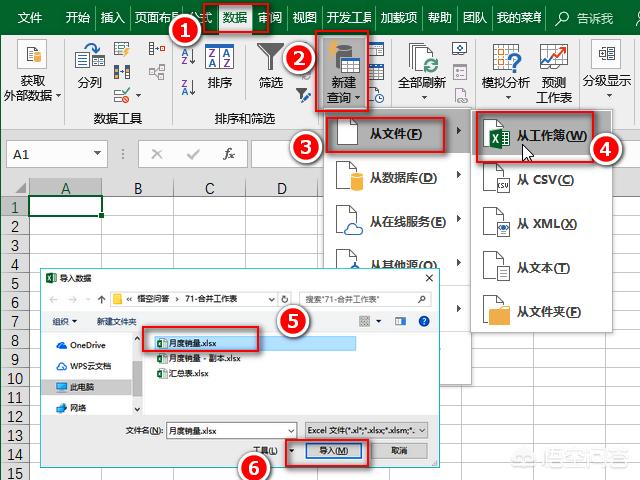640x480 pixels.
Task: Select 网络 in the navigation pane
Action: tap(71, 408)
